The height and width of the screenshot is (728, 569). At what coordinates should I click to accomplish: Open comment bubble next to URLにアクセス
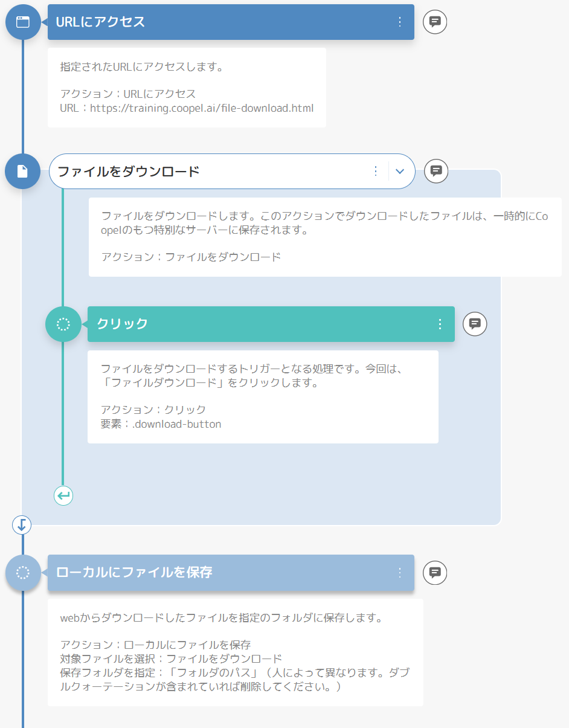pyautogui.click(x=435, y=22)
